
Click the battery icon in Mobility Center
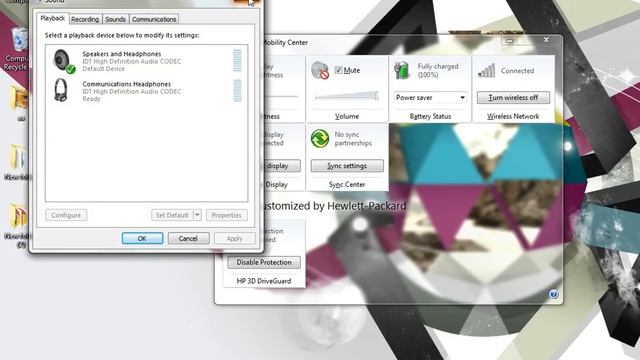(402, 71)
